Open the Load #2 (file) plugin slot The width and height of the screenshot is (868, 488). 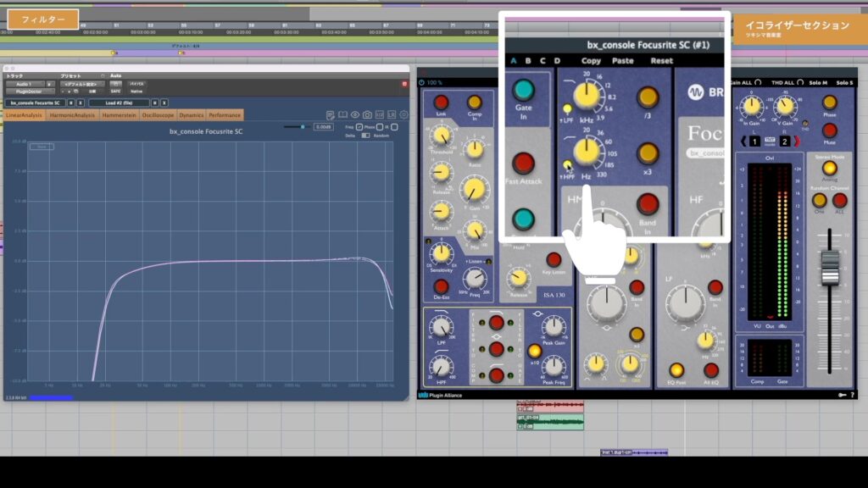click(119, 103)
